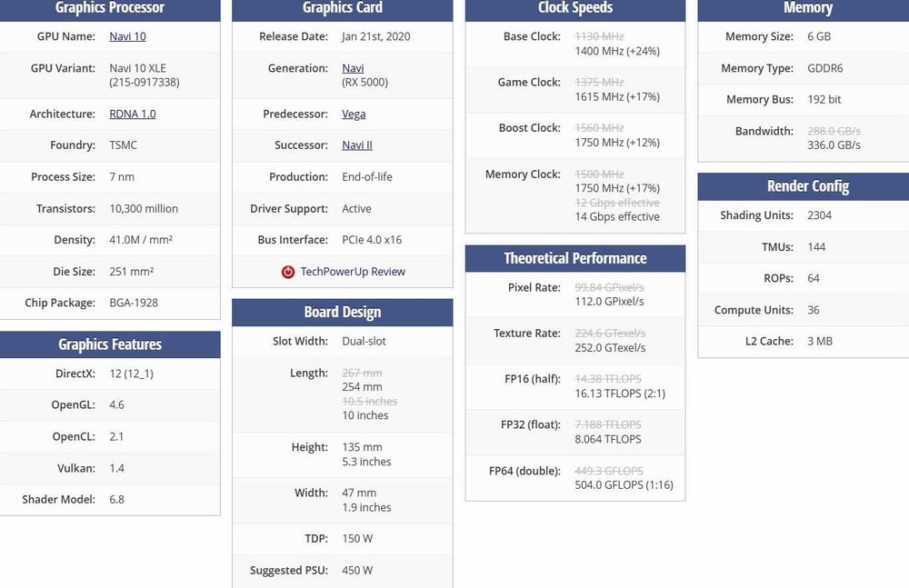Screen dimensions: 909x588
Task: Click the TechPowerUp Review power icon
Action: [287, 272]
